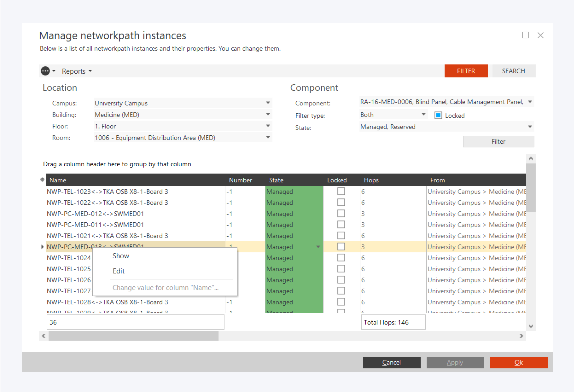Viewport: 574px width, 392px height.
Task: Choose Show from the context menu
Action: pyautogui.click(x=121, y=256)
